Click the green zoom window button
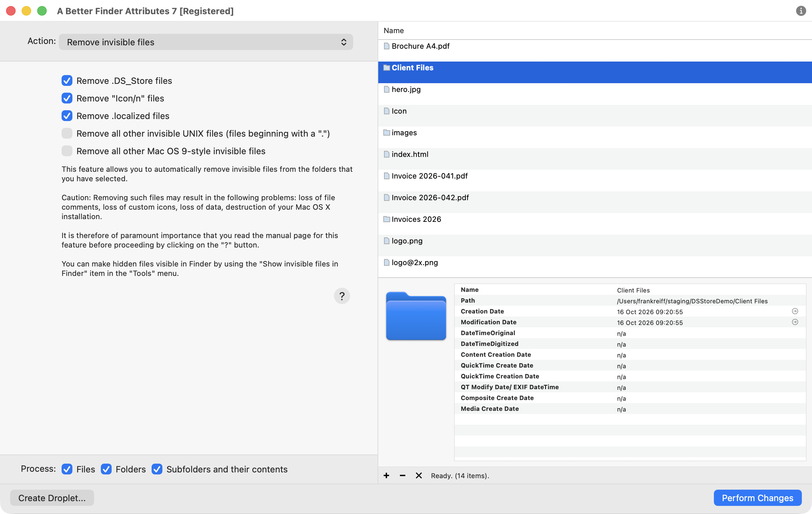 42,11
